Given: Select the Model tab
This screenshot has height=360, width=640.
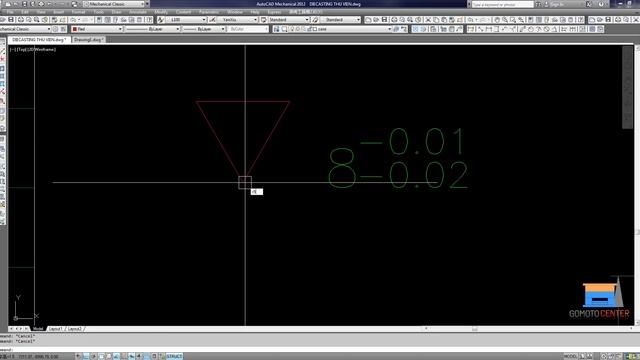Looking at the screenshot, I should (38, 329).
